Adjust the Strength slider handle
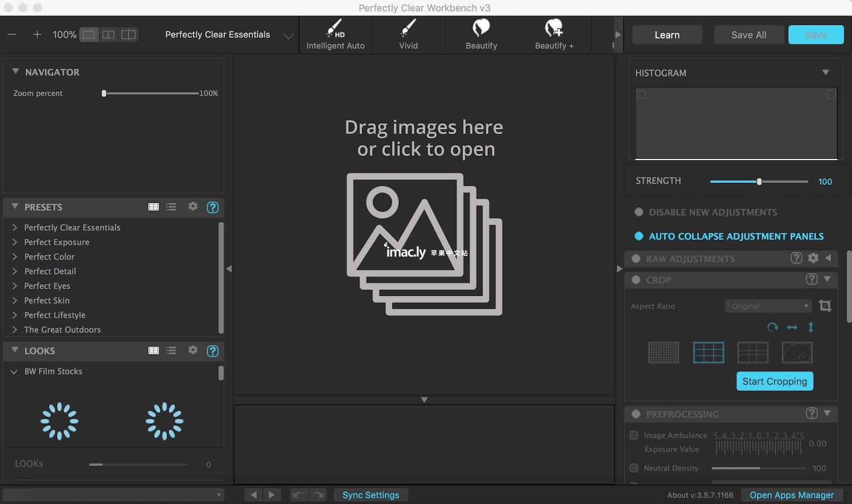The height and width of the screenshot is (504, 852). (x=759, y=181)
